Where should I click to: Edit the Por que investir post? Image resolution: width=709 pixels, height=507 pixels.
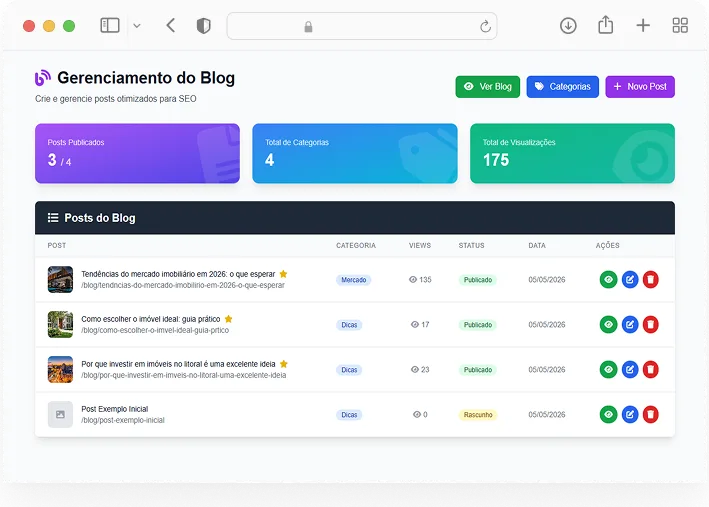click(x=629, y=370)
